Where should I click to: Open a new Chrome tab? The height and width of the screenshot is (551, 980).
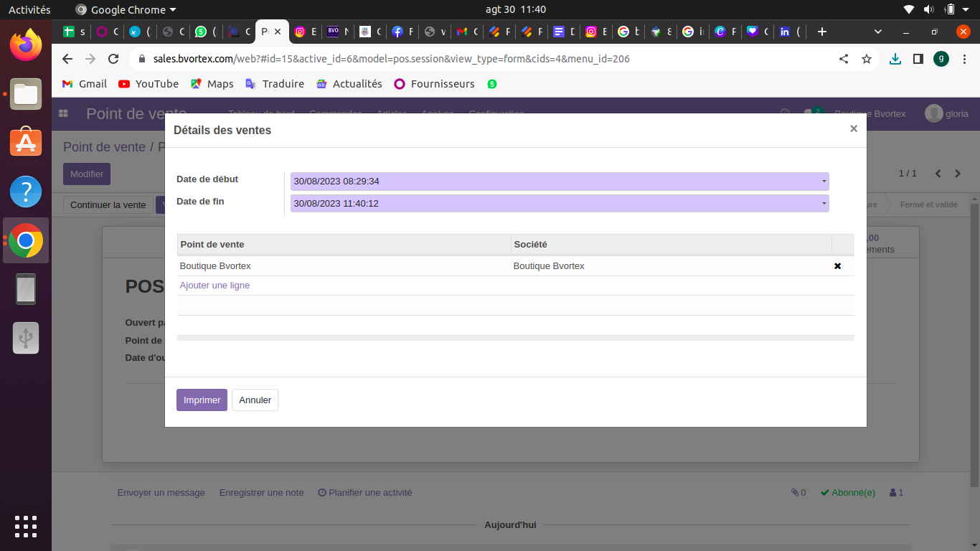click(x=822, y=32)
